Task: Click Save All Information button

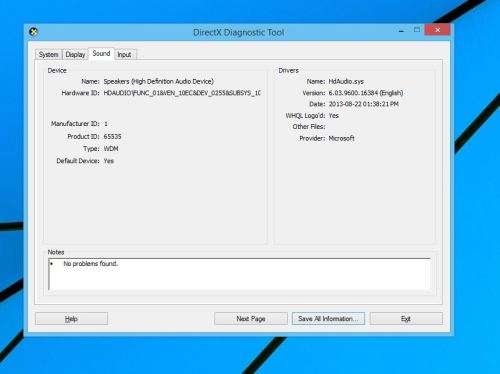Action: tap(328, 319)
